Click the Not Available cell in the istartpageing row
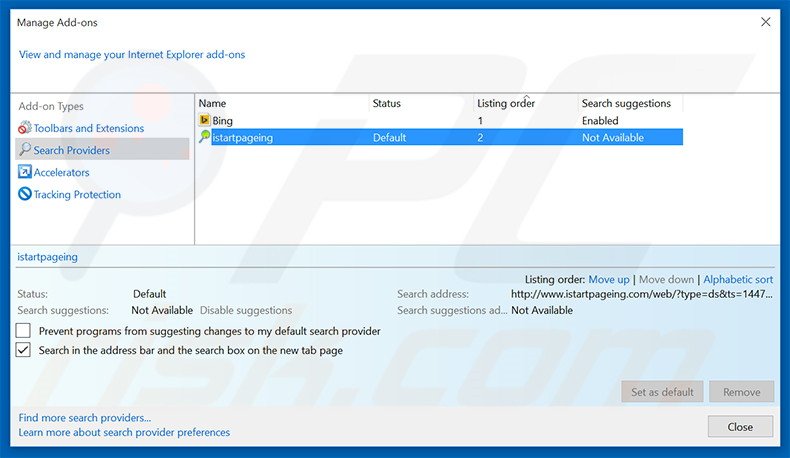Screen dimensions: 790x458 pyautogui.click(x=613, y=138)
